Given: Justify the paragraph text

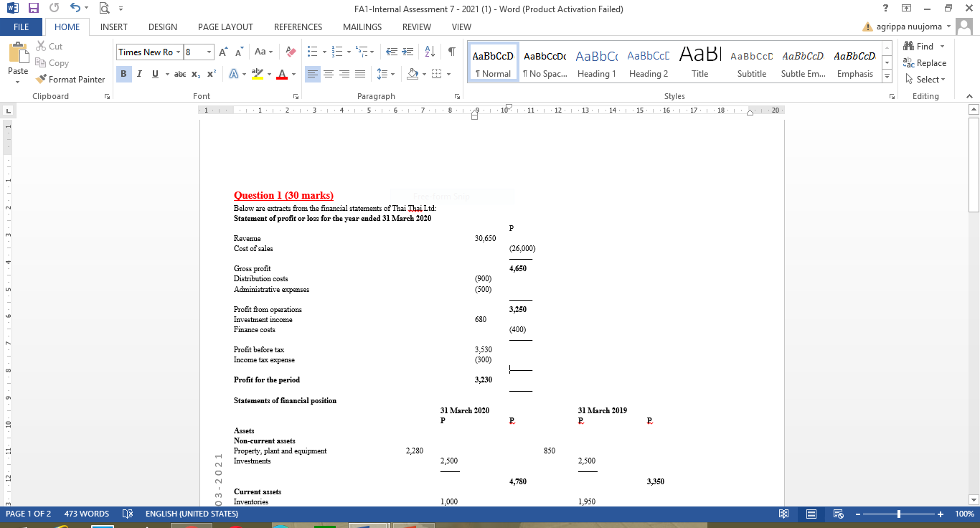Looking at the screenshot, I should pos(359,74).
